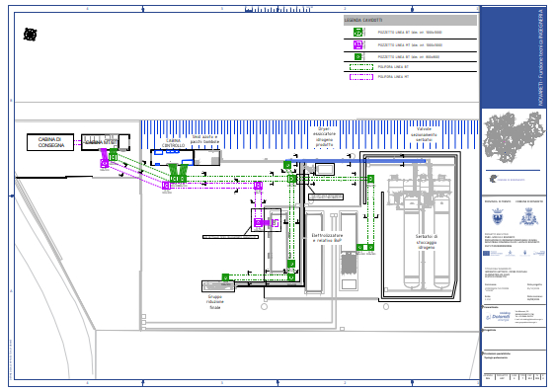Viewport: 555px width, 392px height.
Task: Click the Valvole sezionamento serbatoi label
Action: click(424, 134)
